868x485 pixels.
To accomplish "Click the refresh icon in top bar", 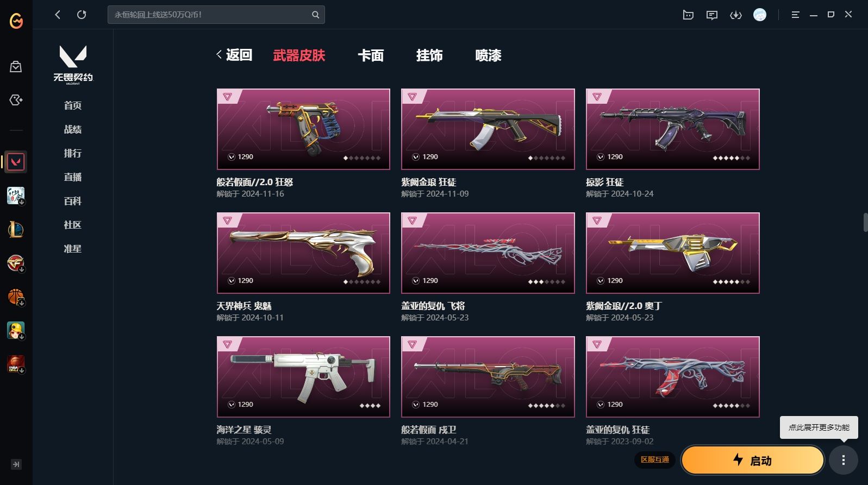I will tap(82, 15).
